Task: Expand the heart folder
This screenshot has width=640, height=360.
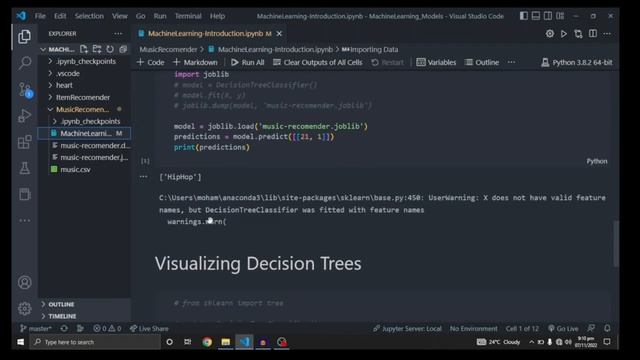Action: 84,85
